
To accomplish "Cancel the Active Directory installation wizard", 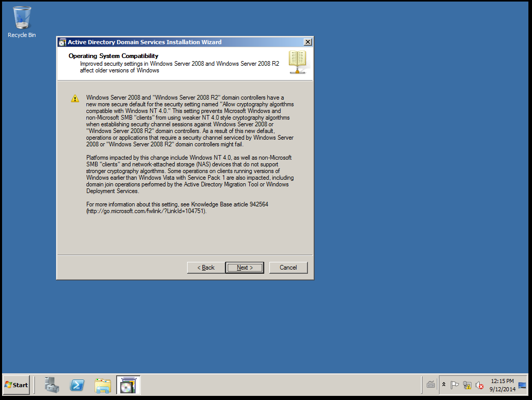I will click(x=288, y=268).
